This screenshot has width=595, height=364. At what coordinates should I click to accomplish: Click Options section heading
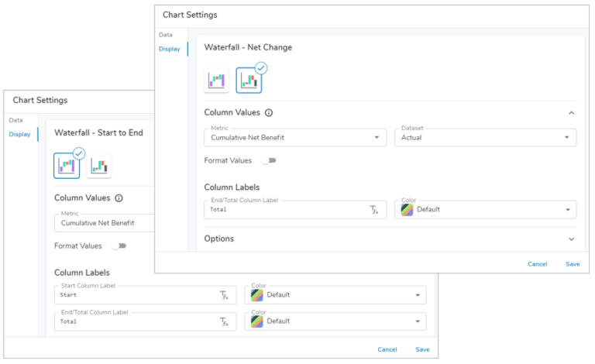point(219,239)
